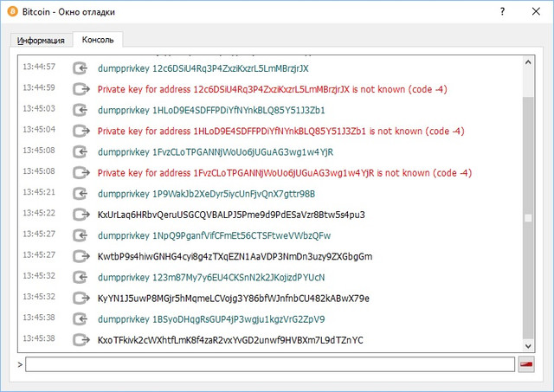This screenshot has width=554, height=392.
Task: Click the first 13:45:08 timestamp
Action: tap(39, 151)
